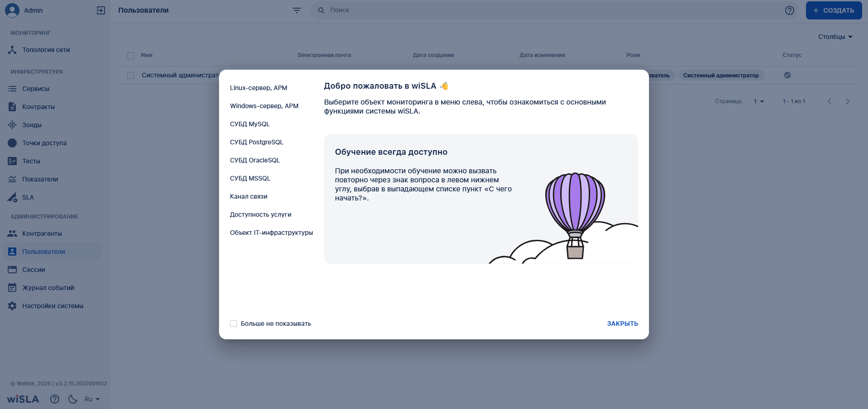Open Зонды probe icon in sidebar
Viewport: 868px width, 409px height.
pos(12,125)
